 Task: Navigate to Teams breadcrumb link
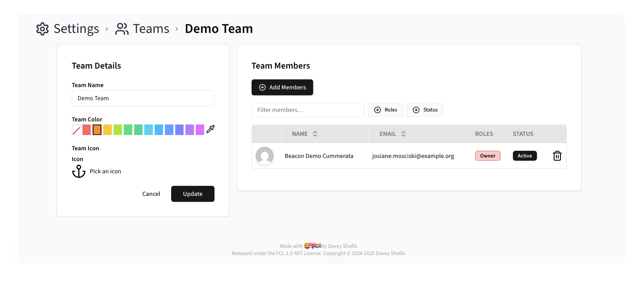pyautogui.click(x=151, y=29)
